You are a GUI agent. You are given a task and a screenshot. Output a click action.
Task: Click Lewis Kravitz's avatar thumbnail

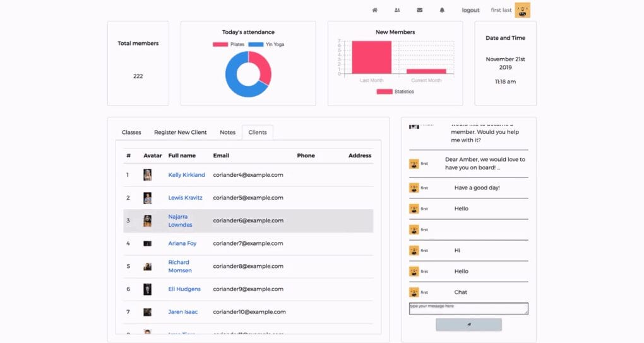click(x=148, y=198)
